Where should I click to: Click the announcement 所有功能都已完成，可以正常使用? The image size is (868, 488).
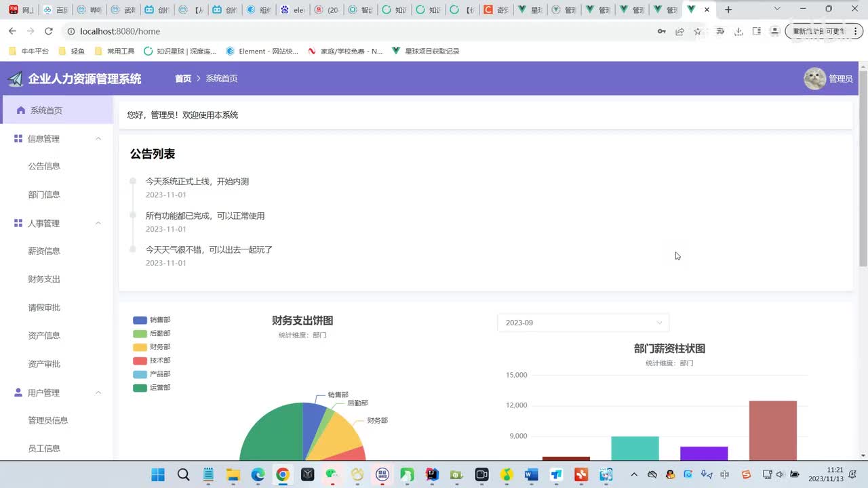point(205,216)
